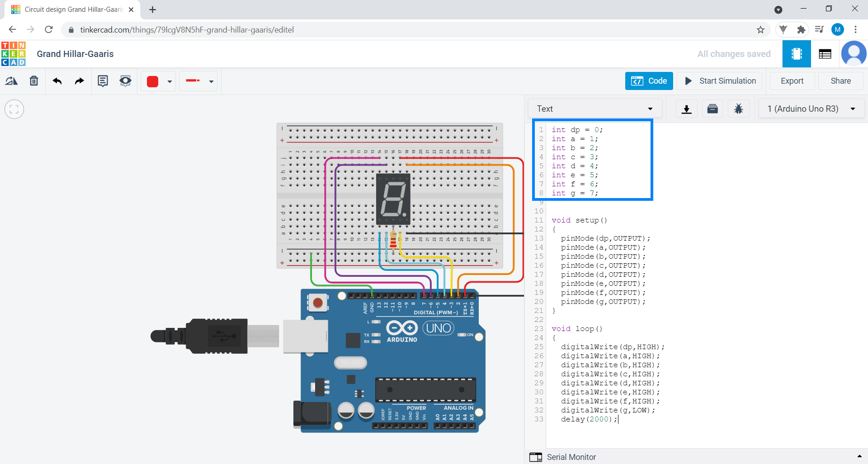Open the Arduino Uno R3 board dropdown
Screen dimensions: 868x464
point(811,109)
